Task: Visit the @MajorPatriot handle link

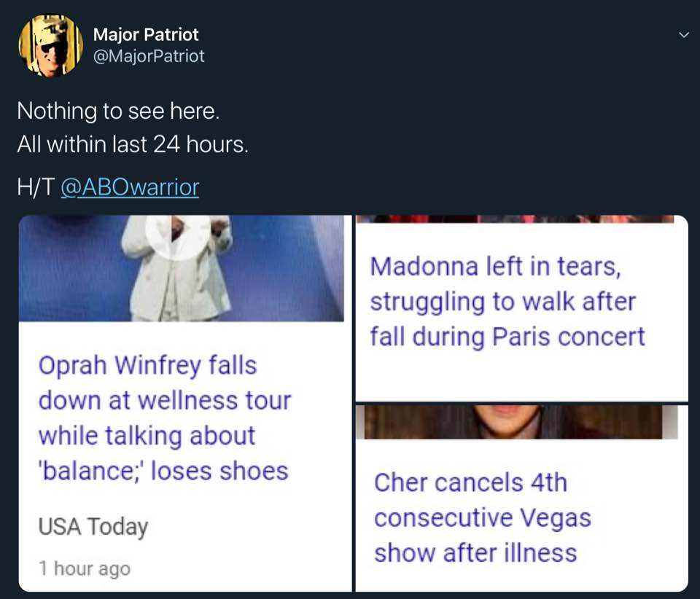Action: [149, 56]
